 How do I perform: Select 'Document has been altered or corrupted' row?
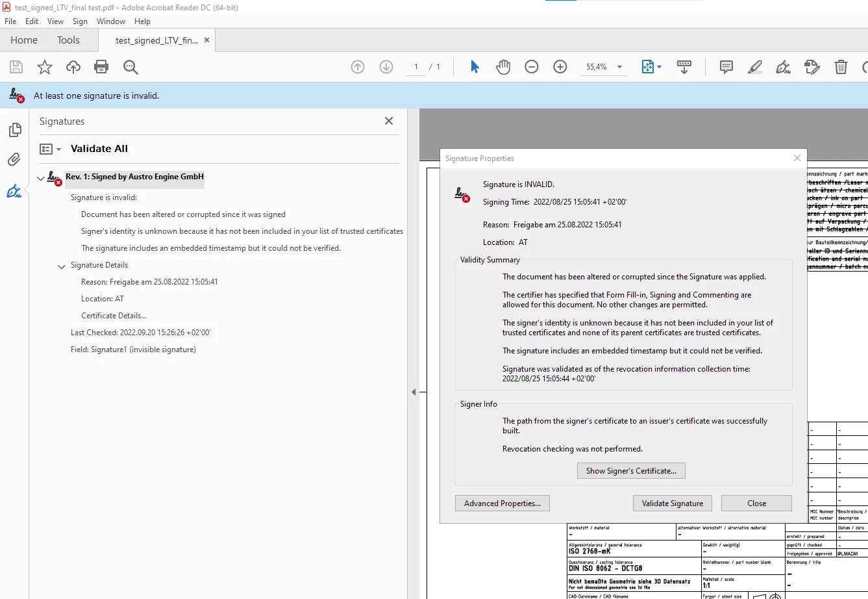[183, 214]
